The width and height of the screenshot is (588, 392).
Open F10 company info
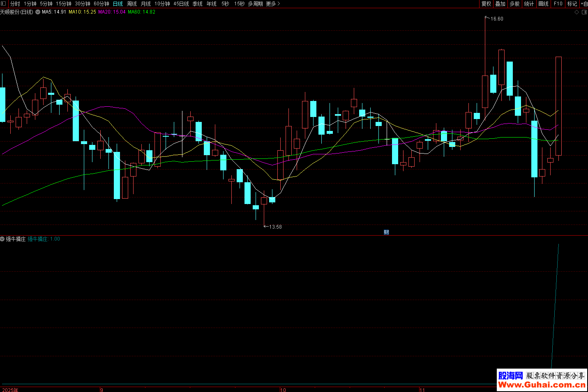(x=558, y=4)
